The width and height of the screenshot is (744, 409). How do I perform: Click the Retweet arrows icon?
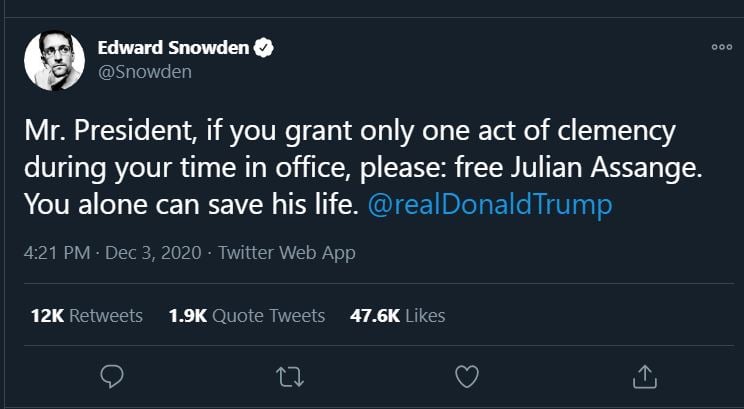[x=289, y=376]
